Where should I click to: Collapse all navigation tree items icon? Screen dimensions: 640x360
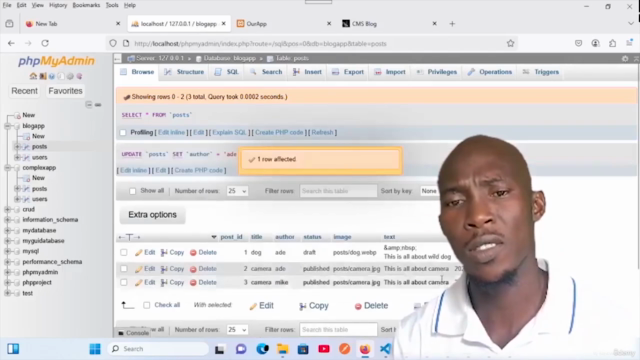coord(89,105)
